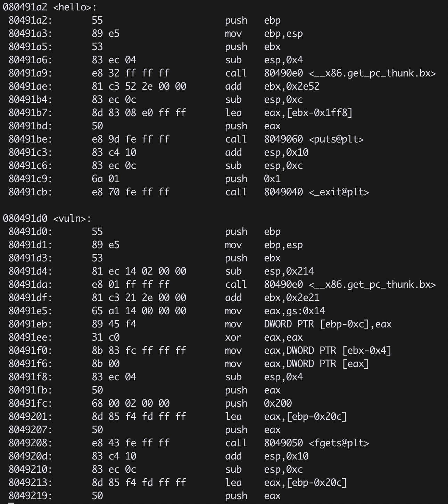Screen dimensions: 448x504
Task: Select bytes 81 c3 52 2e 00 00
Action: (x=139, y=87)
